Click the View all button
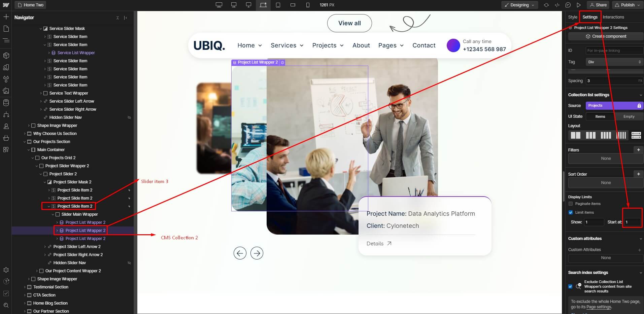 [349, 23]
